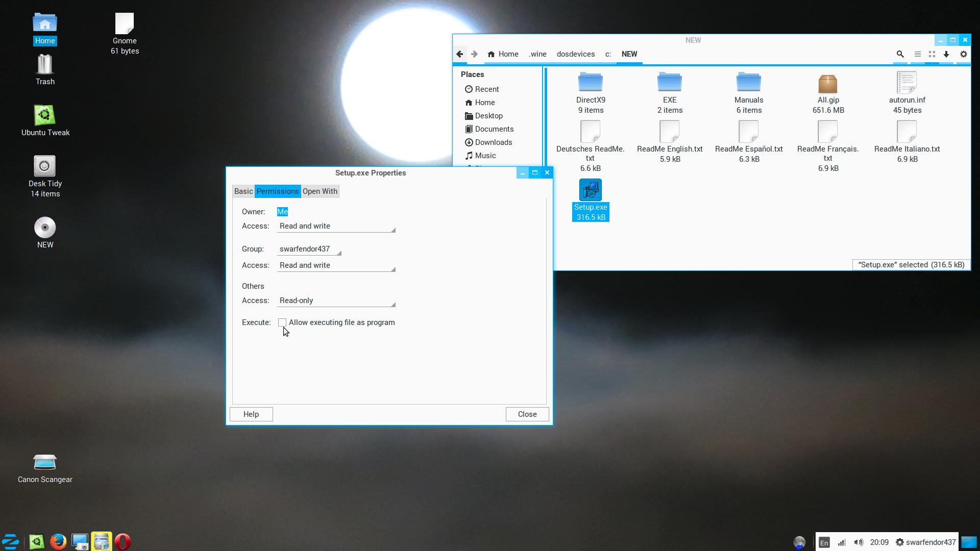Switch to list view icon
This screenshot has width=980, height=551.
pos(917,54)
